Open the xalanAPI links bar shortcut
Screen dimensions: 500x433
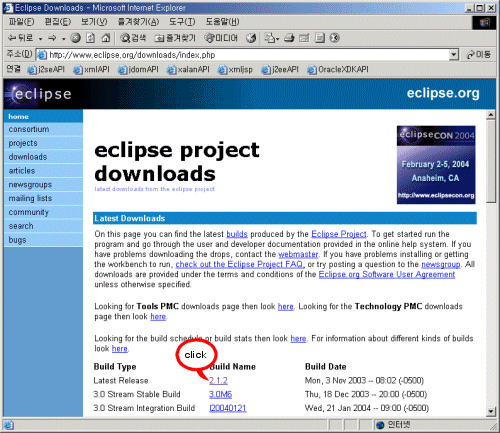188,69
